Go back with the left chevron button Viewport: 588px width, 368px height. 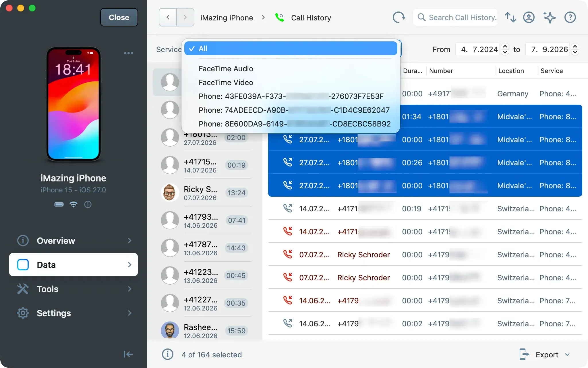[168, 18]
